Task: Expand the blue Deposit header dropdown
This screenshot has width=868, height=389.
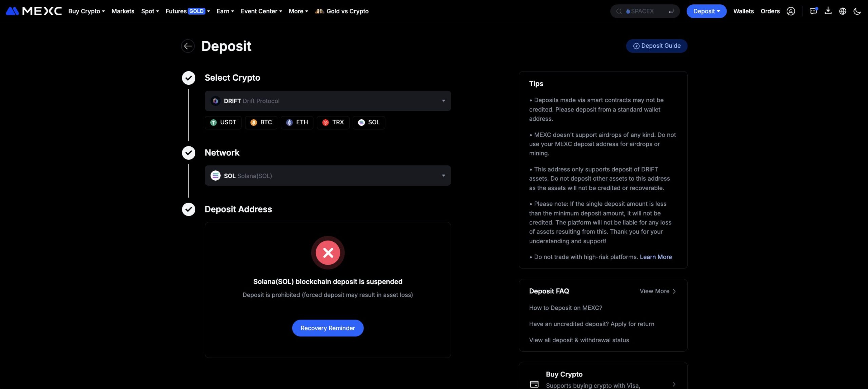Action: pos(706,11)
